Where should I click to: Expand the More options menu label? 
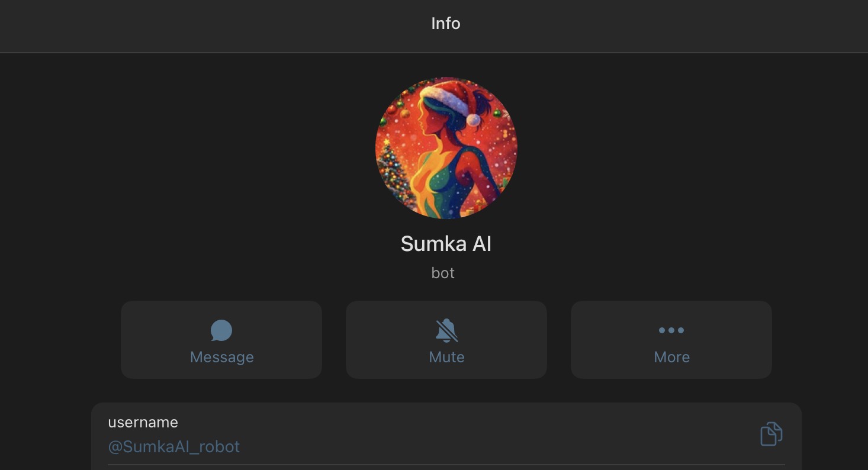[x=671, y=357]
